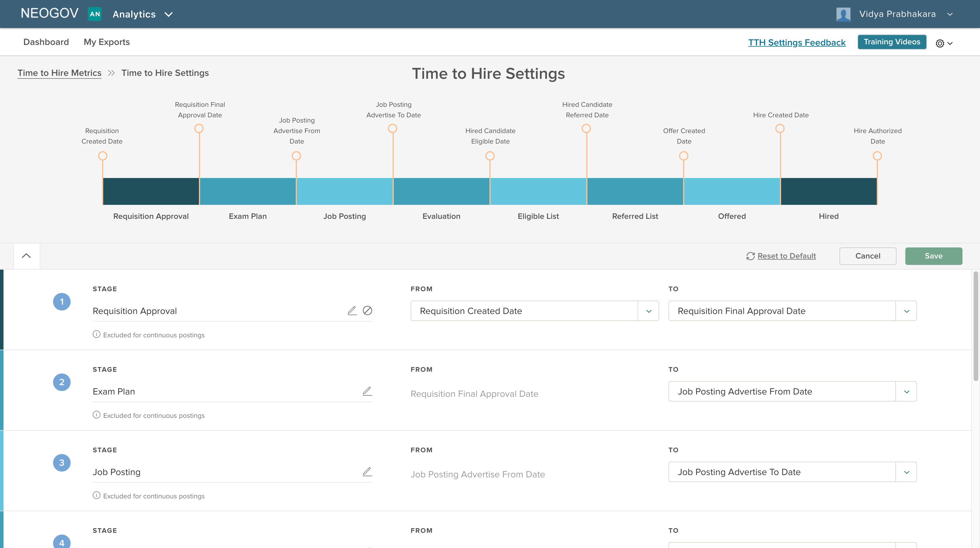Disable the Requisition Approval stage icon
The height and width of the screenshot is (548, 980).
(x=367, y=310)
